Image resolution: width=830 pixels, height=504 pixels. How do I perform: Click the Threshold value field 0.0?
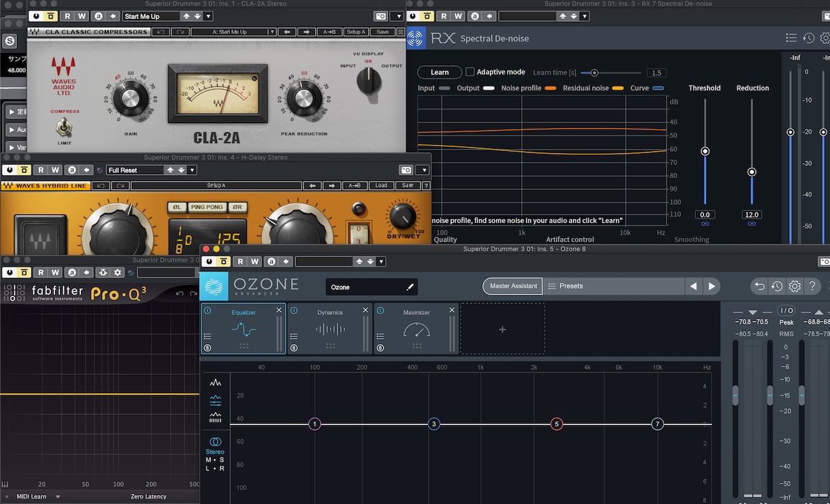pos(705,214)
